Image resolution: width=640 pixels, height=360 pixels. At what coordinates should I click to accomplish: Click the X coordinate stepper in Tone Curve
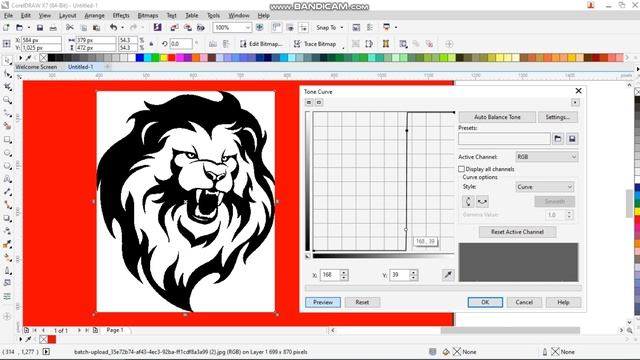(x=344, y=275)
